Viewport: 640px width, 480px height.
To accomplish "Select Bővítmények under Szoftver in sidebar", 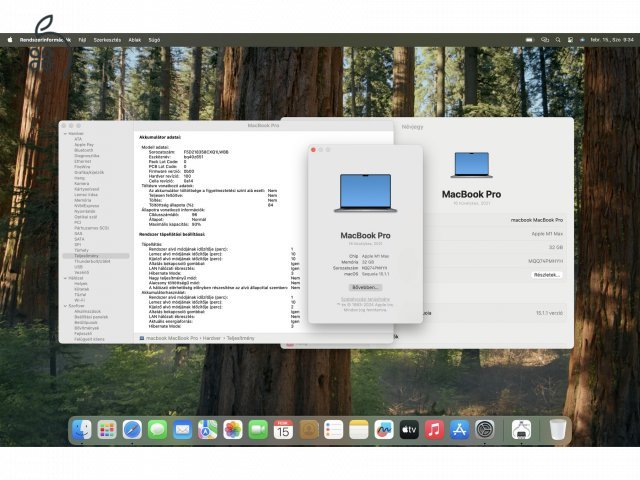I will click(x=87, y=328).
